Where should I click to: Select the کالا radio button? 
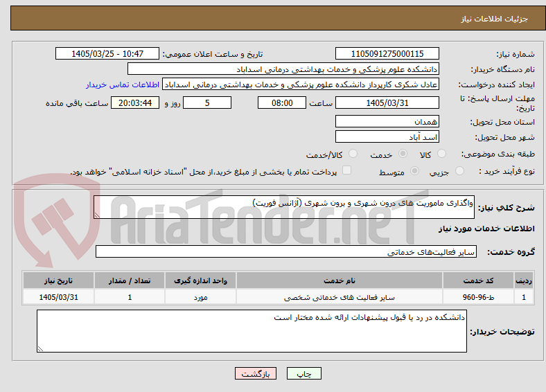coord(441,154)
